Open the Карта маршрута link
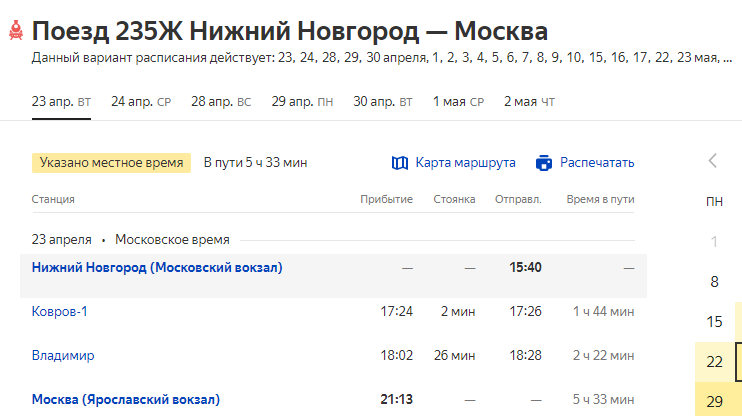This screenshot has height=416, width=742. point(465,163)
